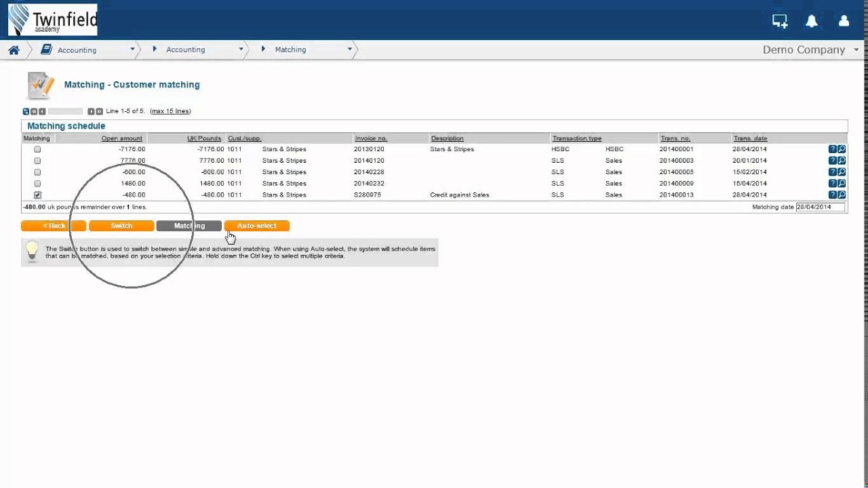Image resolution: width=868 pixels, height=488 pixels.
Task: Go to the home icon in breadcrumb
Action: click(x=14, y=49)
